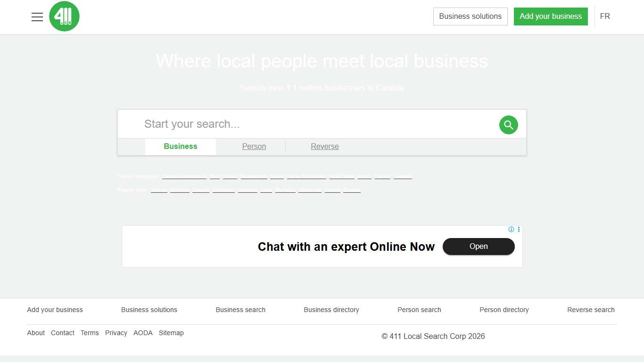Switch the site language to FR
Image resolution: width=644 pixels, height=362 pixels.
pyautogui.click(x=605, y=16)
